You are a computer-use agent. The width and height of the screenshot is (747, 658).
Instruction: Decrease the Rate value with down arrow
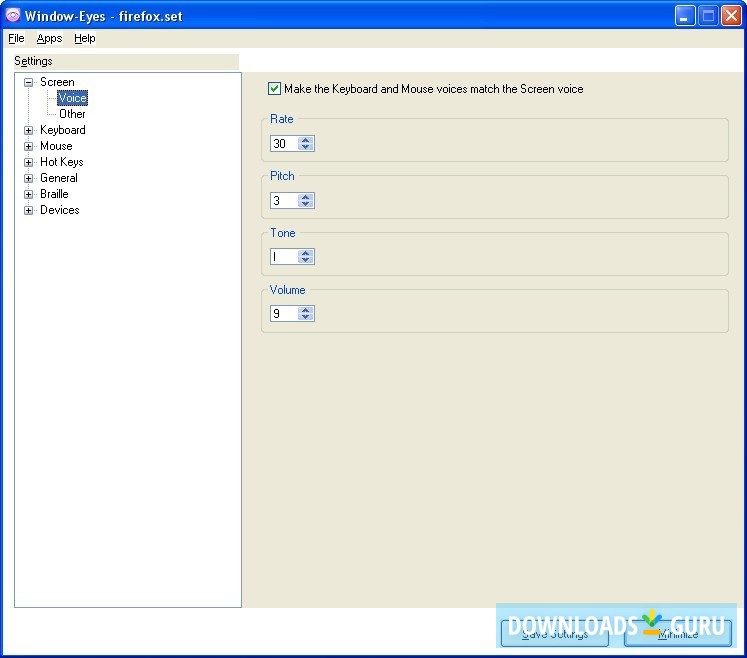click(306, 147)
